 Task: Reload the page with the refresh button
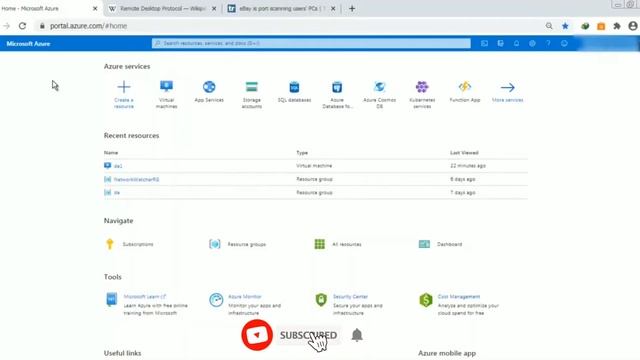coord(22,26)
